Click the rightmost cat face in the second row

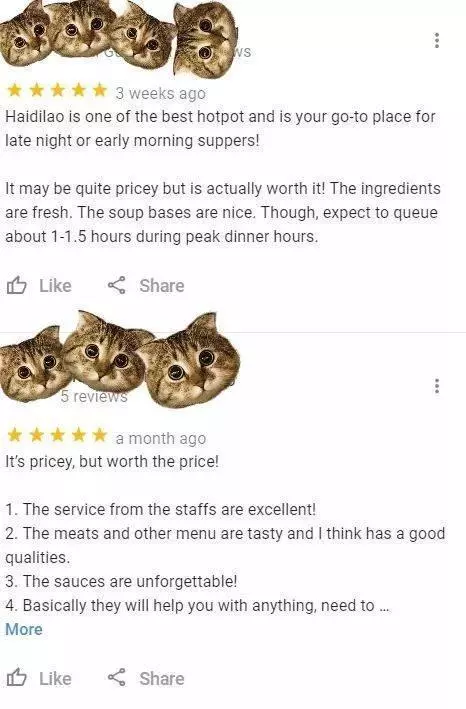tap(192, 361)
